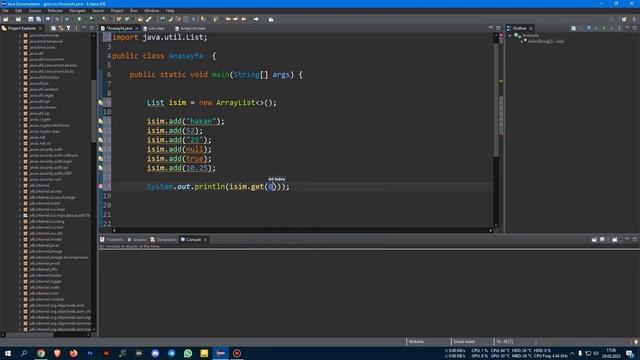Viewport: 640px width, 360px height.
Task: Click the New toolbar icon
Action: [x=6, y=19]
